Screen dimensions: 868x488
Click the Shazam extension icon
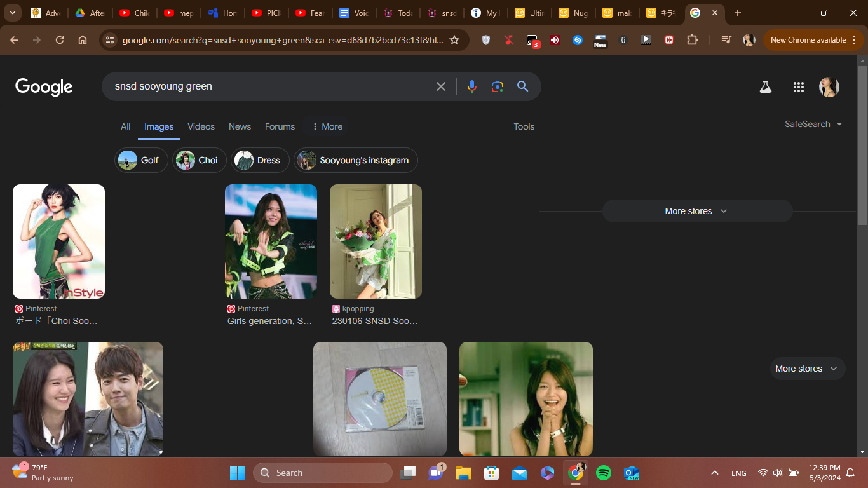coord(578,40)
